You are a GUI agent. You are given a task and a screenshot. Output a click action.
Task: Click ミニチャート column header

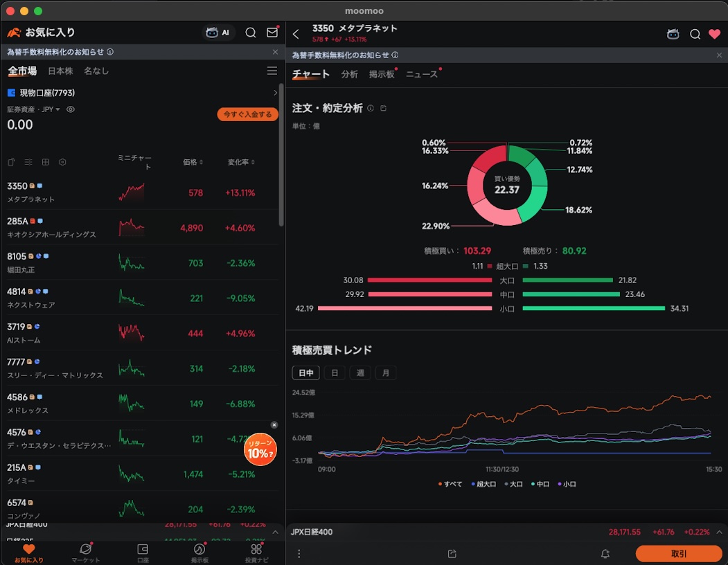click(x=134, y=162)
